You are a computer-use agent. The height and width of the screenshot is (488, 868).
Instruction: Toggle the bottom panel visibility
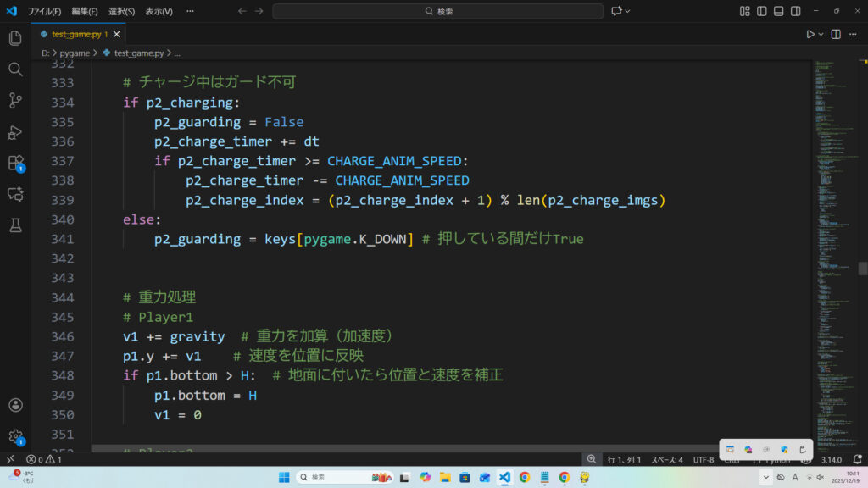point(779,11)
